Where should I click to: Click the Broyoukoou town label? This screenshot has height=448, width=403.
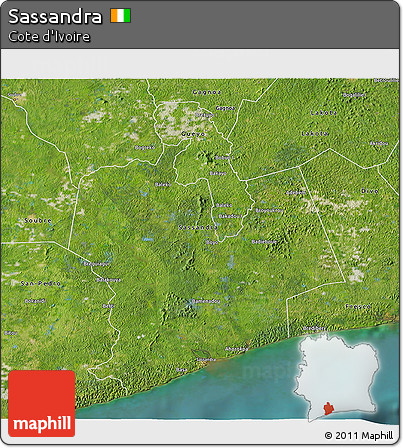coord(269,210)
